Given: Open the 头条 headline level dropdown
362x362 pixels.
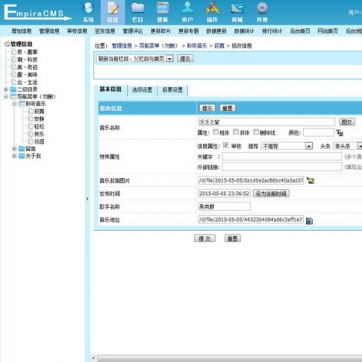Looking at the screenshot, I should [348, 146].
